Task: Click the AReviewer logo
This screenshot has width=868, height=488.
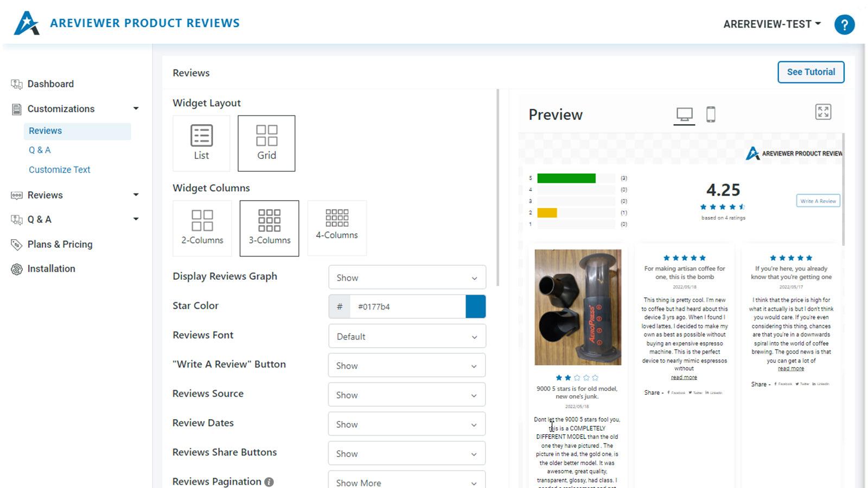Action: [29, 23]
